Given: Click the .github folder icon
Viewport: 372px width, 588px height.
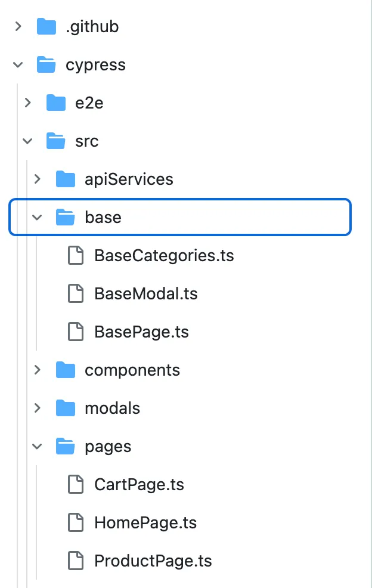Looking at the screenshot, I should click(46, 27).
